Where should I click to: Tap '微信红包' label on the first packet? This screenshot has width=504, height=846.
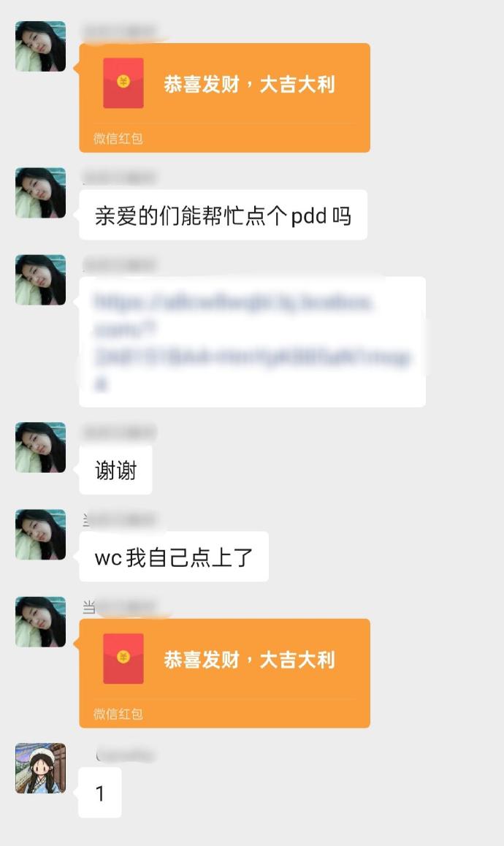point(118,139)
